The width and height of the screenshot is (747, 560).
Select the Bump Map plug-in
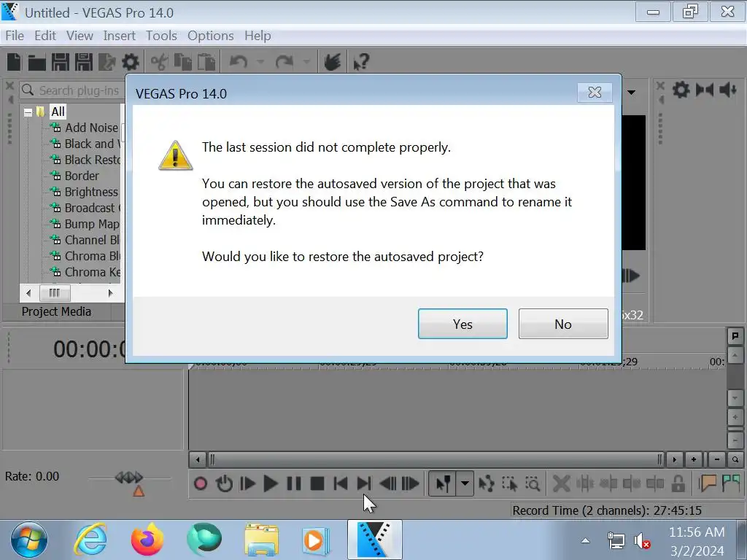[91, 224]
